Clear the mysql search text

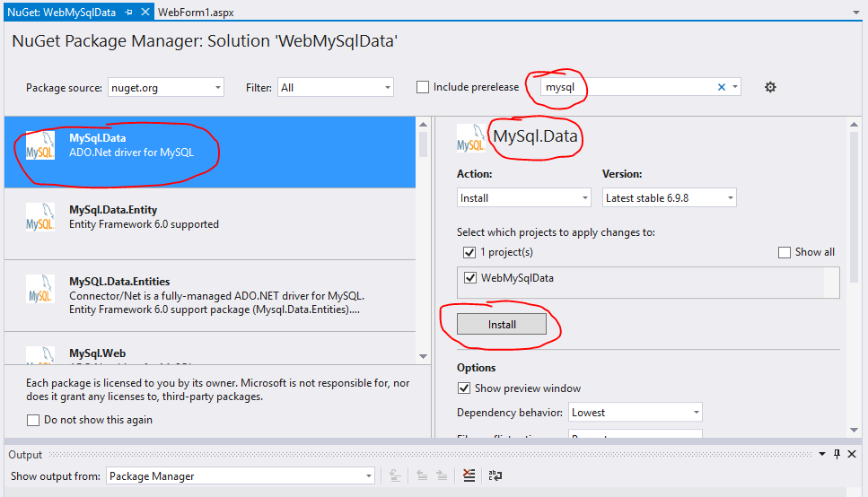[x=721, y=87]
